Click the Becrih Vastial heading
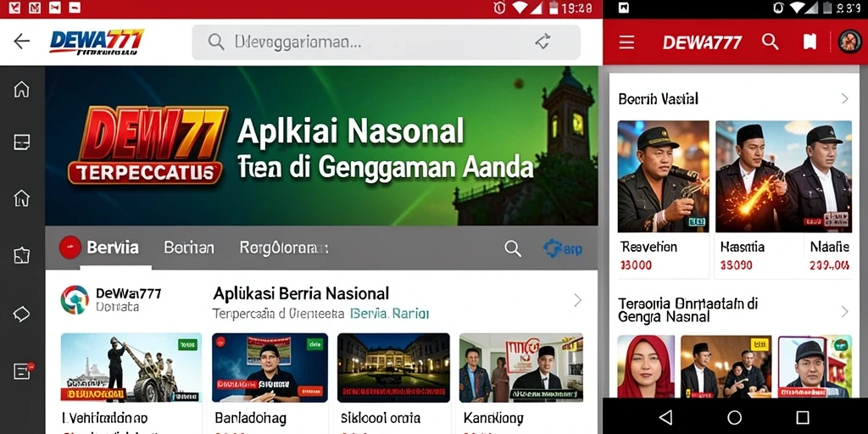Viewport: 868px width, 434px height. [658, 98]
